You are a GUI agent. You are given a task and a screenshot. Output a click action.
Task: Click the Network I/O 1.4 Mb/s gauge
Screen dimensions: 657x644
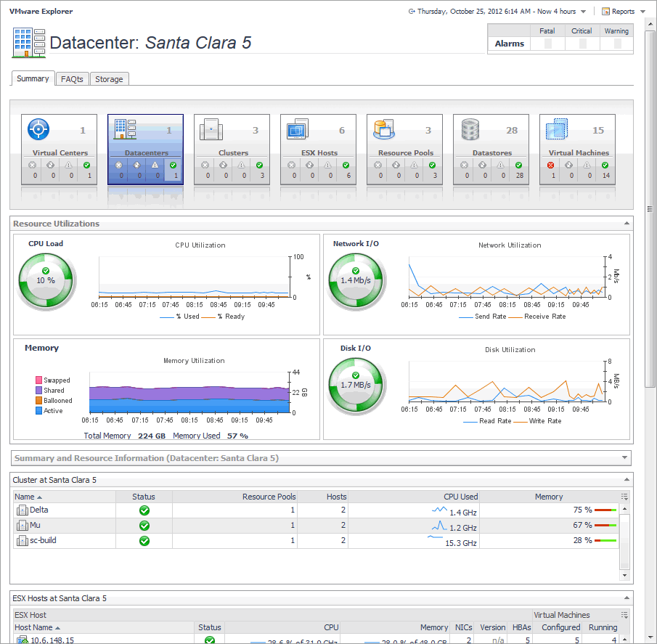(x=356, y=280)
